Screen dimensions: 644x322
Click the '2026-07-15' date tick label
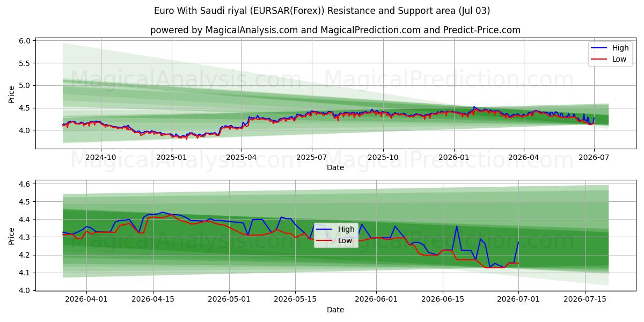(585, 299)
